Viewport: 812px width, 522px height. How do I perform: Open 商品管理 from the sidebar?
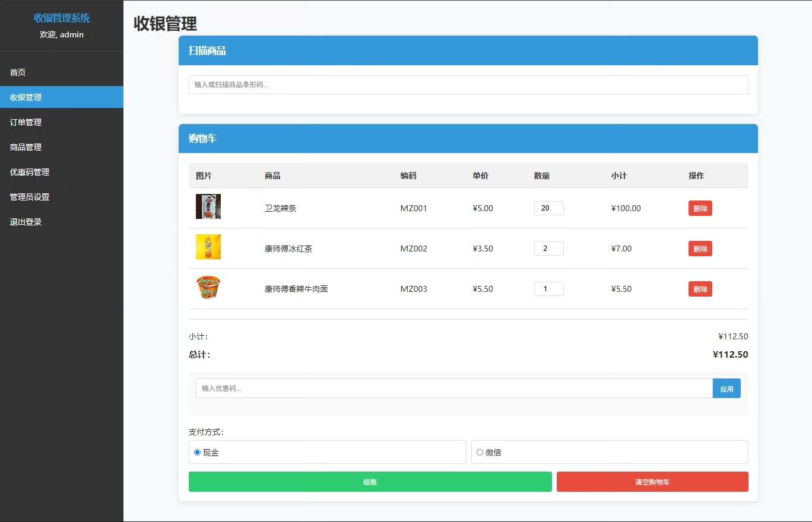click(x=26, y=147)
